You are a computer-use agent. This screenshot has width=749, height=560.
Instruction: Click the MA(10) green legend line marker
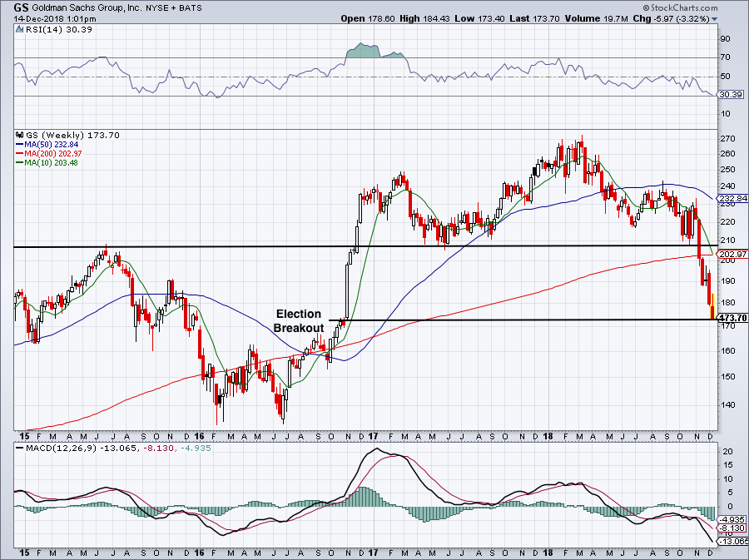[x=20, y=162]
